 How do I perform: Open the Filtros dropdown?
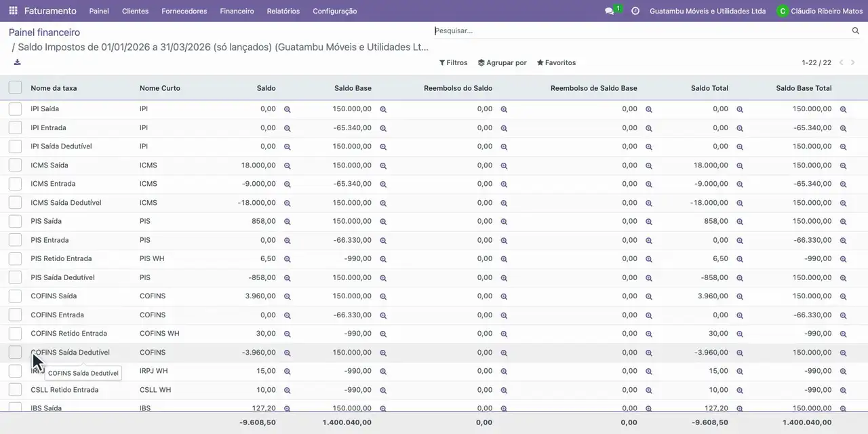(x=454, y=62)
